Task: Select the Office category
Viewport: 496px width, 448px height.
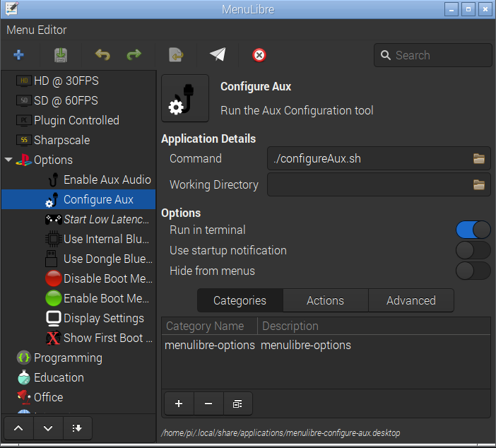Action: click(78, 397)
